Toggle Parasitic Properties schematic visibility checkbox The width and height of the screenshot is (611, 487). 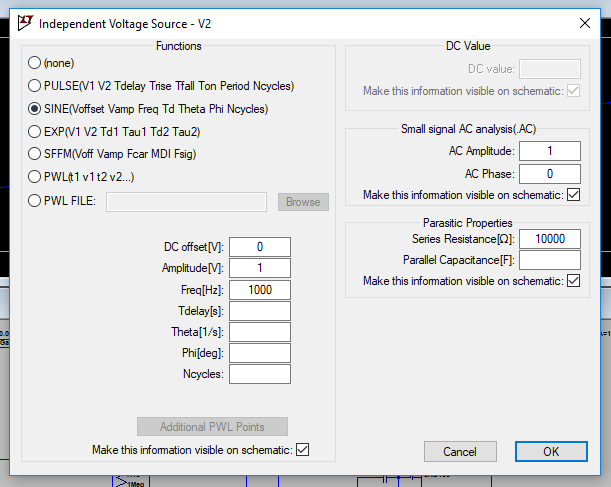click(x=573, y=281)
